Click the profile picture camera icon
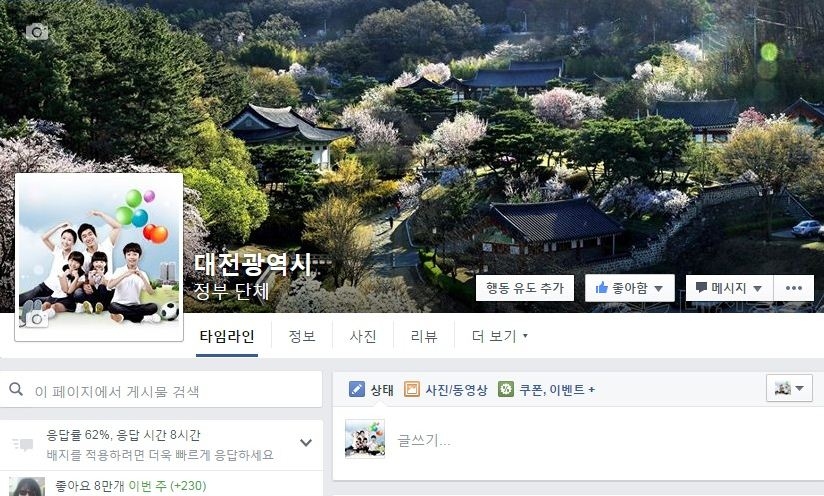The image size is (824, 496). (x=37, y=319)
